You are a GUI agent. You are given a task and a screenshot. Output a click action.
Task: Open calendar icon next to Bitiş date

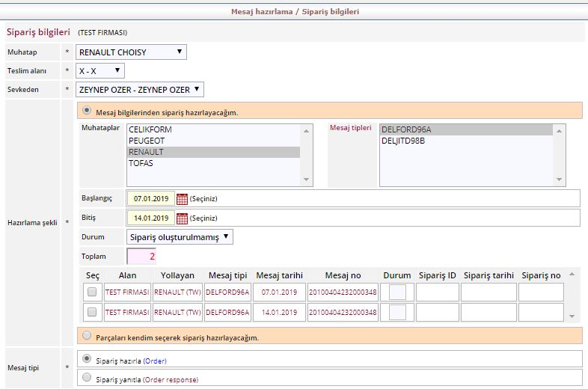click(x=183, y=218)
